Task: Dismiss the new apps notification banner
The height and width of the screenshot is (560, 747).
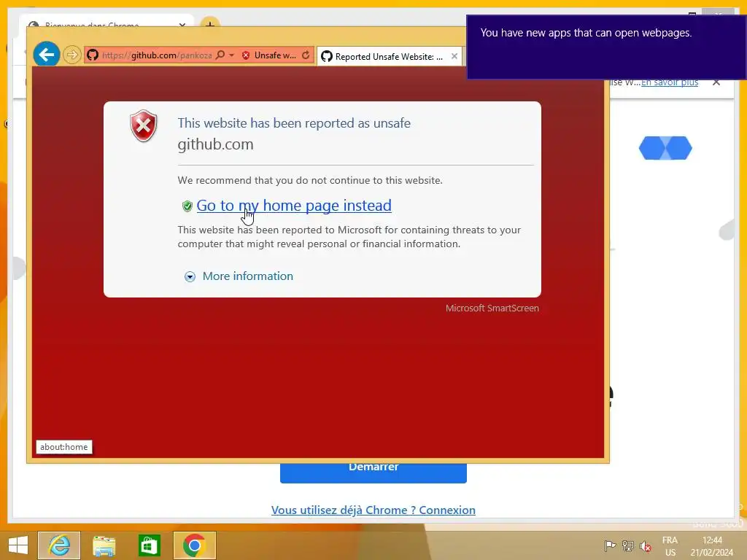Action: click(606, 47)
